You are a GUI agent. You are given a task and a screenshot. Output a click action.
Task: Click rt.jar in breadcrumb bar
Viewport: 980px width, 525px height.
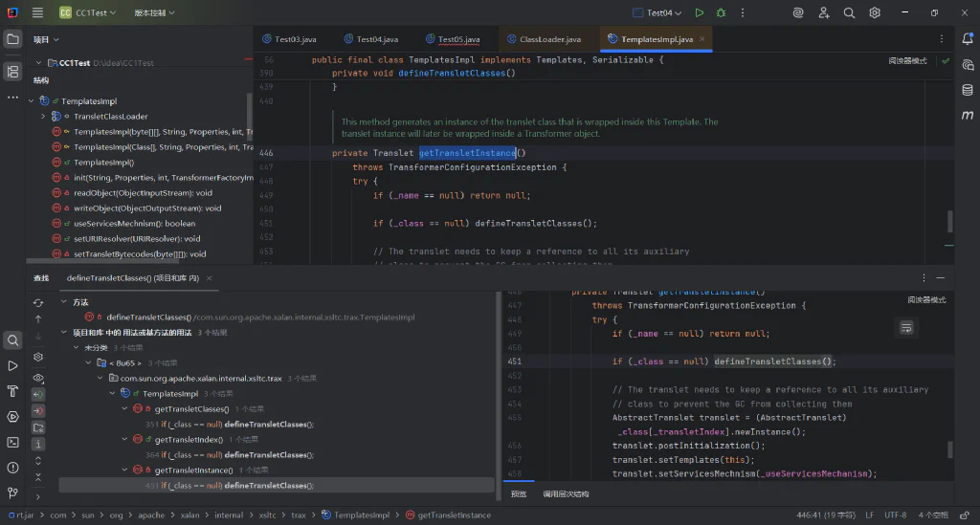(x=21, y=515)
